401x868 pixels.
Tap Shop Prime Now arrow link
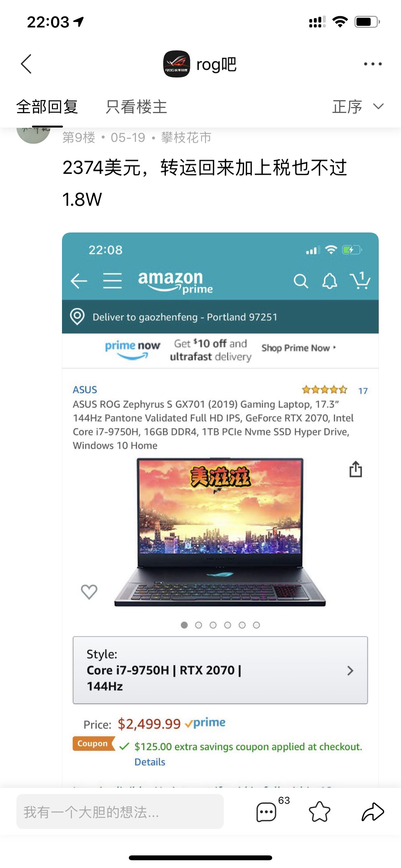[299, 348]
